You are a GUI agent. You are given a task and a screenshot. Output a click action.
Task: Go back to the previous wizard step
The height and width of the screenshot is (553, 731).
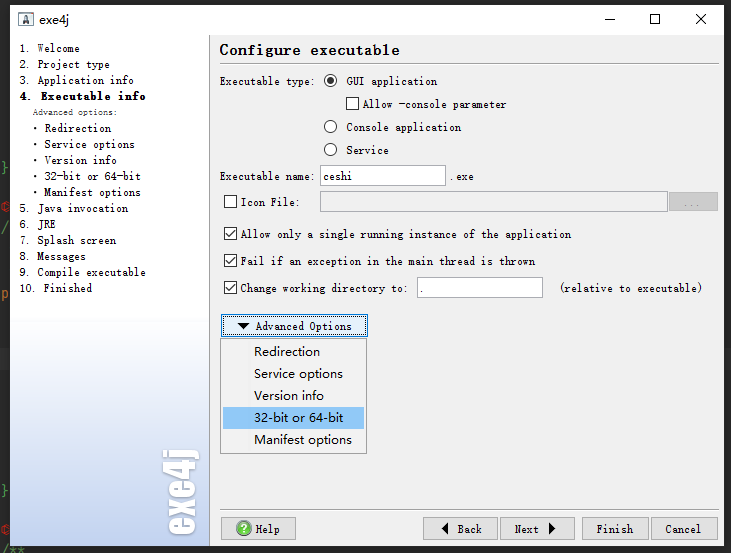point(460,529)
